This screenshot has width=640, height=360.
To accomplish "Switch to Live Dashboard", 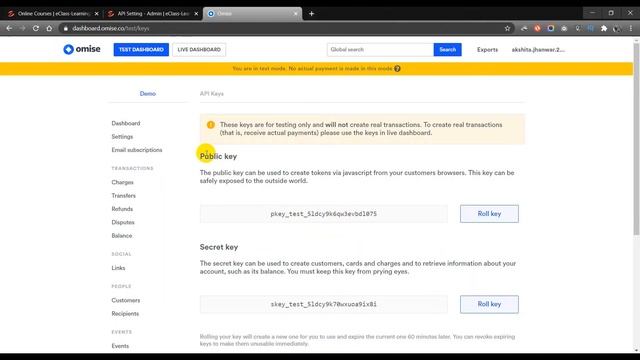I will 199,49.
